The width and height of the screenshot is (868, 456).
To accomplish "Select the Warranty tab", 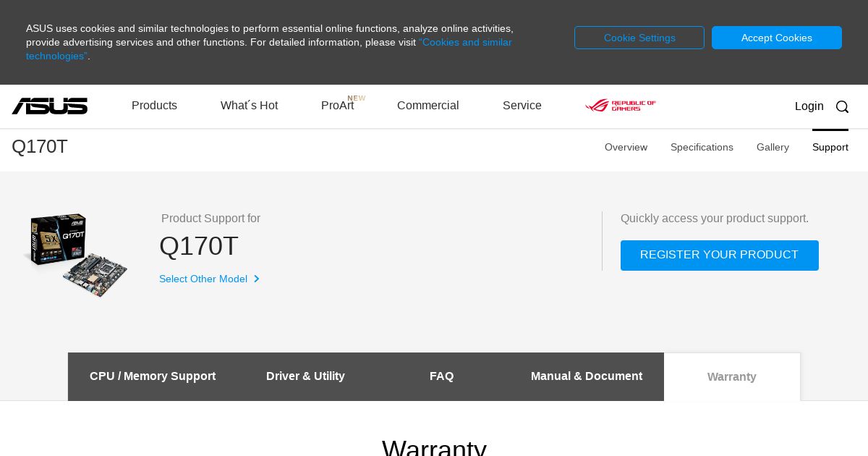I will (x=732, y=376).
